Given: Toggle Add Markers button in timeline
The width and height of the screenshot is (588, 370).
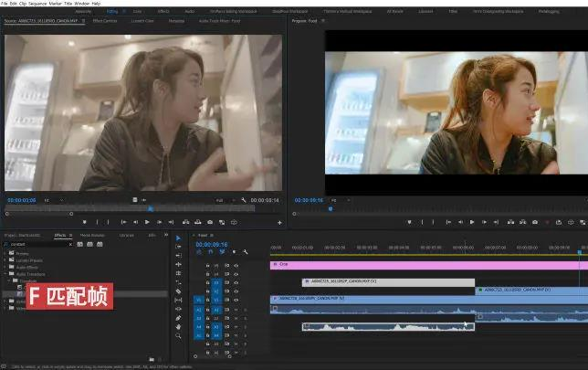Looking at the screenshot, I should 234,252.
